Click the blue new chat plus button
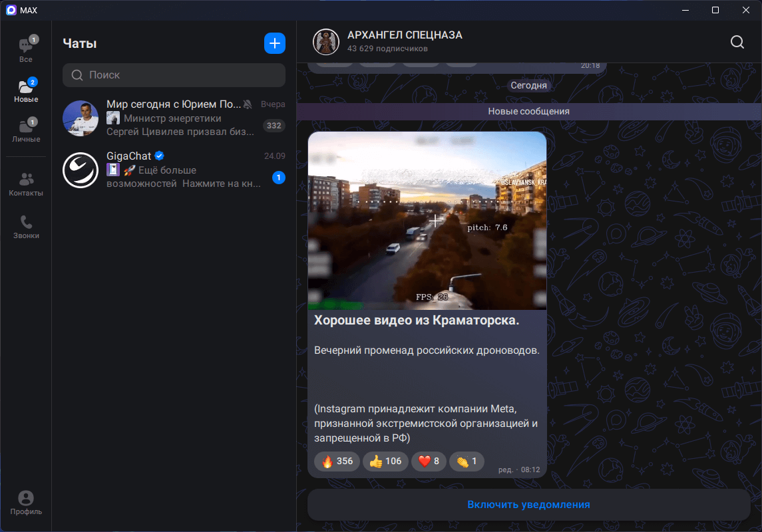The height and width of the screenshot is (532, 762). [x=275, y=43]
